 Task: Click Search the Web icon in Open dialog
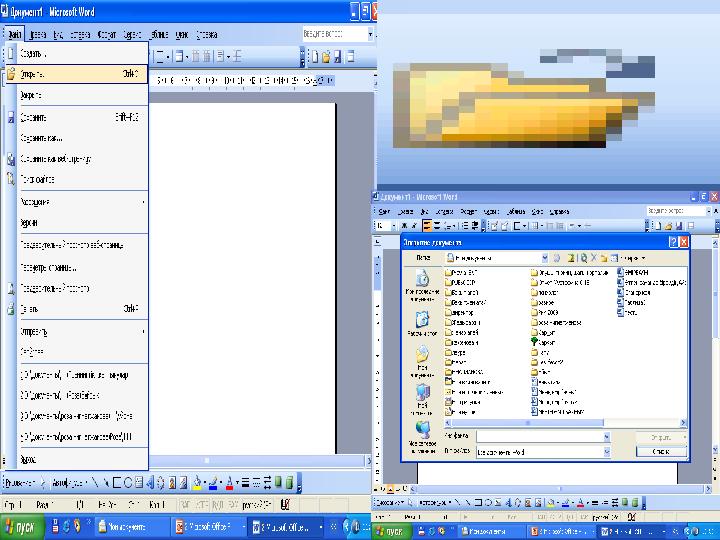tap(583, 258)
